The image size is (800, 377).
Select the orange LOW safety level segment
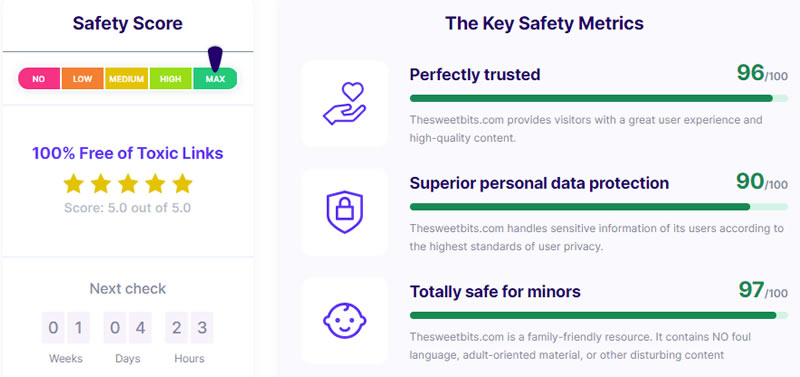pos(83,79)
